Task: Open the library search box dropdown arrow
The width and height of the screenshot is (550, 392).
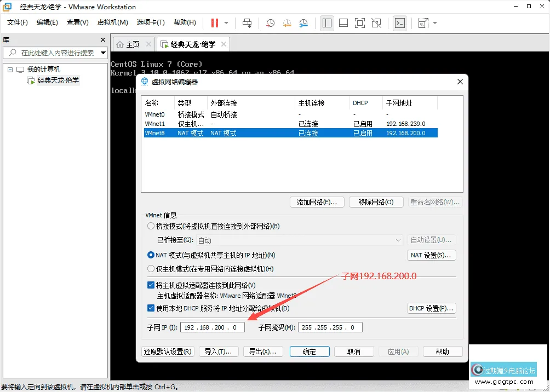Action: [104, 53]
